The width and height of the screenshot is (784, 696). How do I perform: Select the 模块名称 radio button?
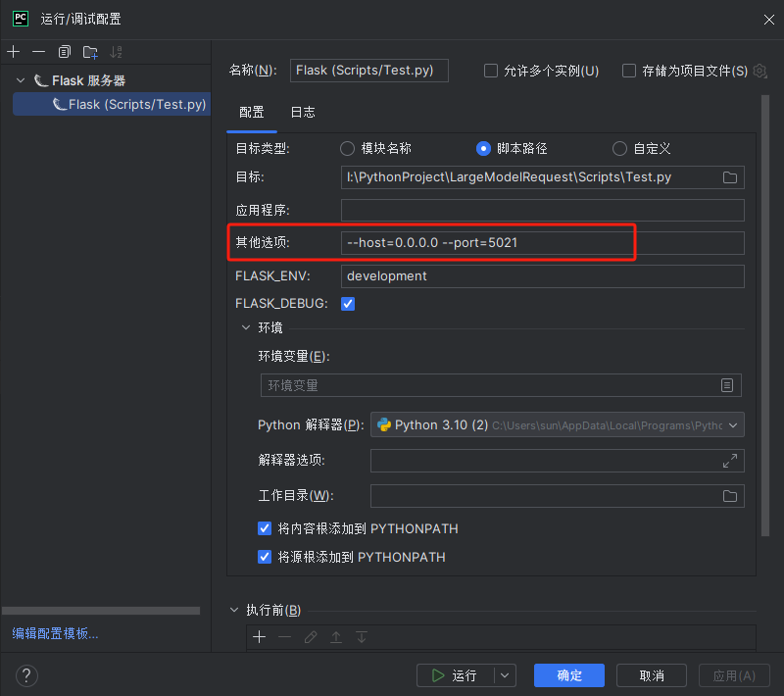click(x=347, y=148)
